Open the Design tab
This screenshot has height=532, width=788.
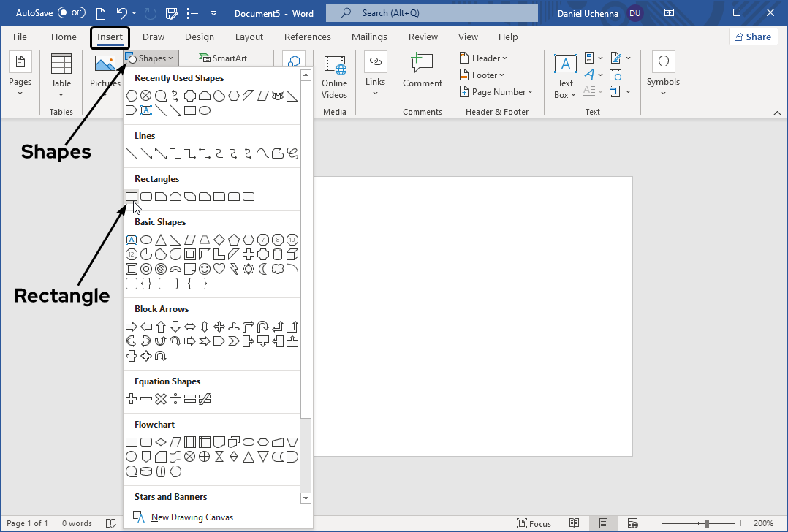tap(200, 37)
